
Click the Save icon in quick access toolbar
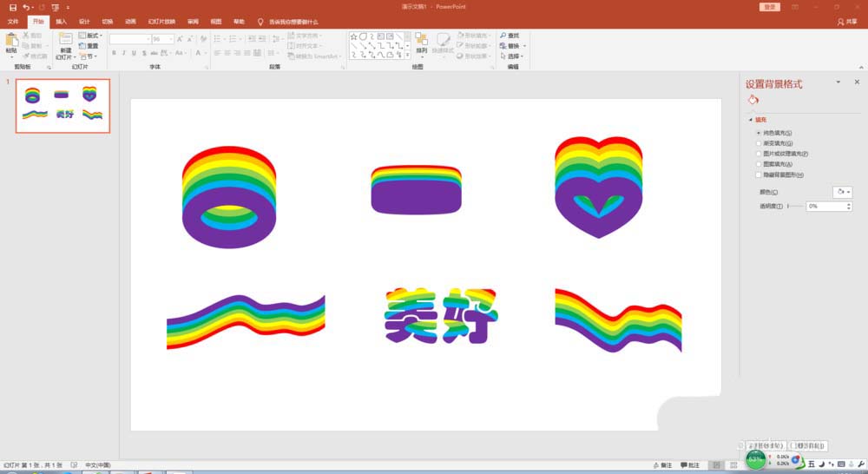click(x=12, y=7)
